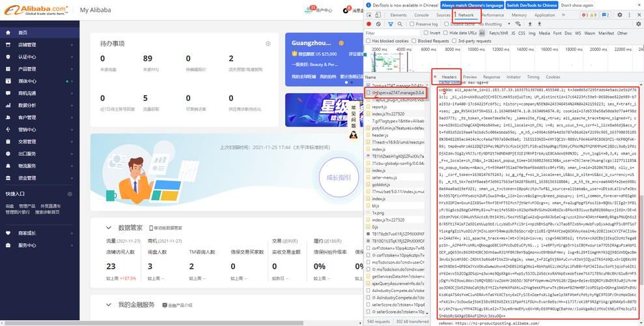This screenshot has height=326, width=644.
Task: Click the red record network log button
Action: [x=369, y=24]
